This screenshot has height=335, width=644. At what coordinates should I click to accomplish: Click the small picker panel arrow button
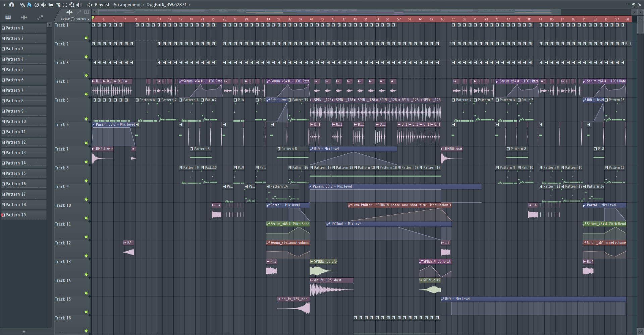50,25
